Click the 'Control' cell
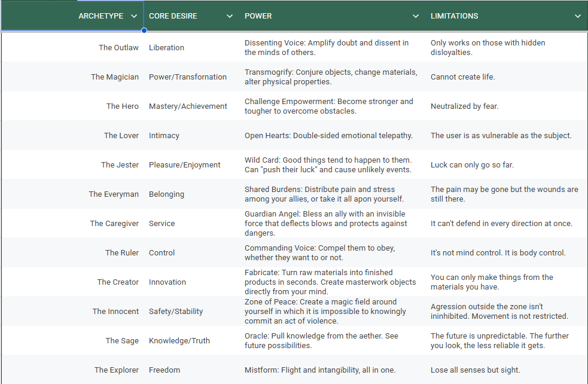The image size is (588, 384). coord(191,252)
